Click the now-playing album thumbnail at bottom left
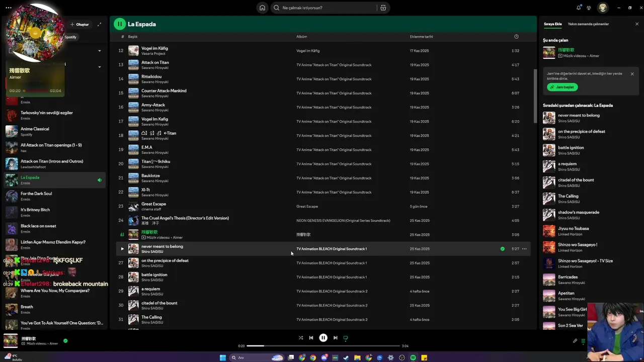This screenshot has width=644, height=362. tap(11, 340)
